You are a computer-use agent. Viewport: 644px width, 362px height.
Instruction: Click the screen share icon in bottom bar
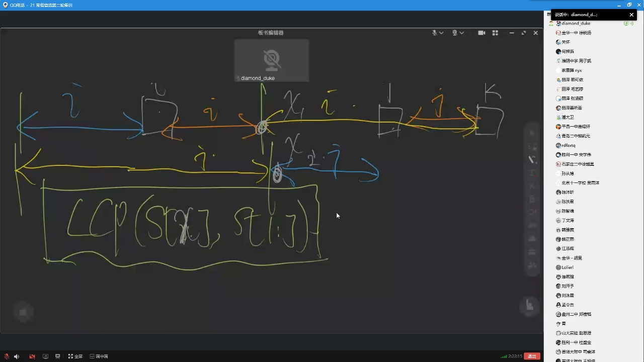[x=45, y=356]
